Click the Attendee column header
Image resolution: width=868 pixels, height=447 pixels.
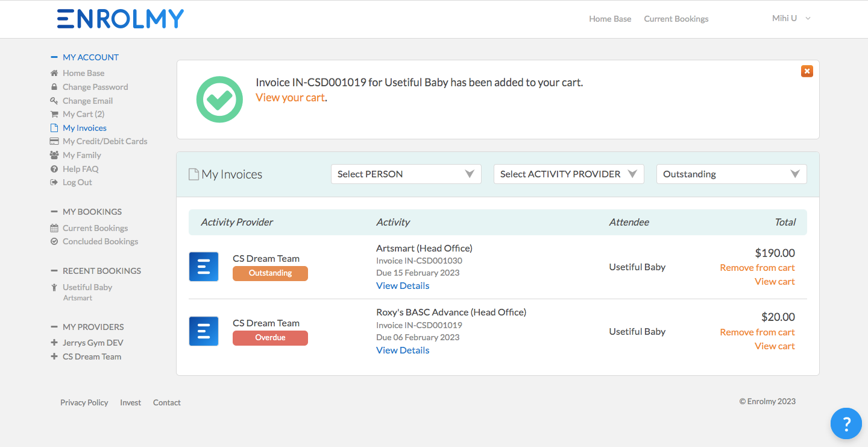coord(629,222)
